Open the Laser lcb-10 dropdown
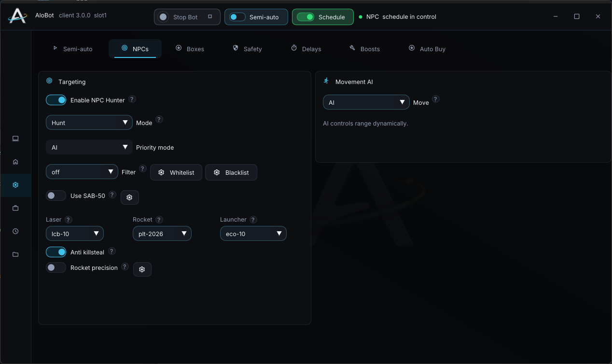612x364 pixels. click(x=75, y=234)
